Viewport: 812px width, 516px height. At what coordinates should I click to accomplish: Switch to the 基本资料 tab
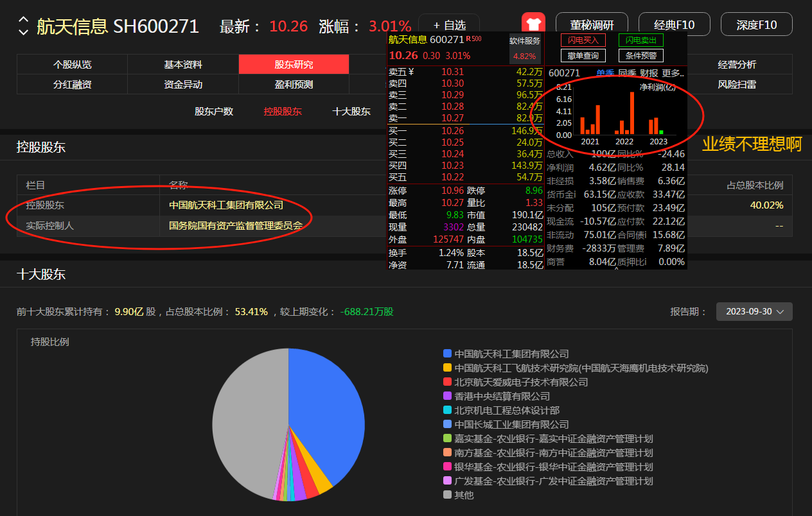coord(183,65)
